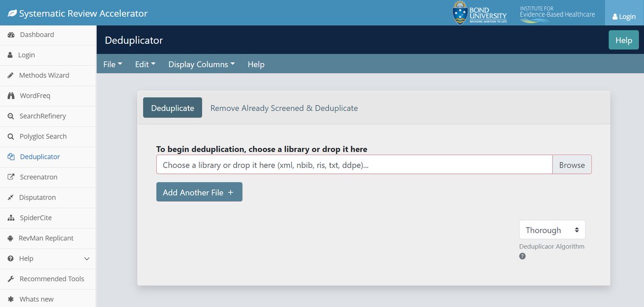The height and width of the screenshot is (307, 644).
Task: Open Screenatron from the sidebar
Action: pyautogui.click(x=48, y=178)
